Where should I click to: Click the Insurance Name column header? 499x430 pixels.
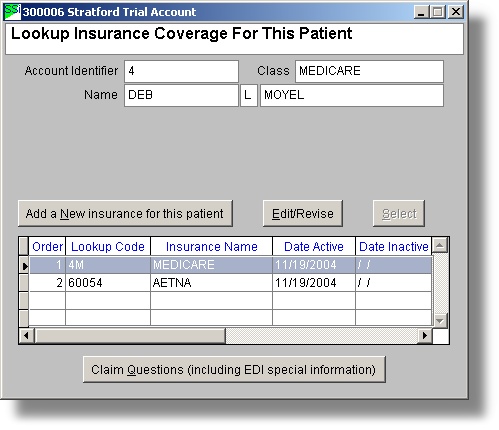pos(211,246)
